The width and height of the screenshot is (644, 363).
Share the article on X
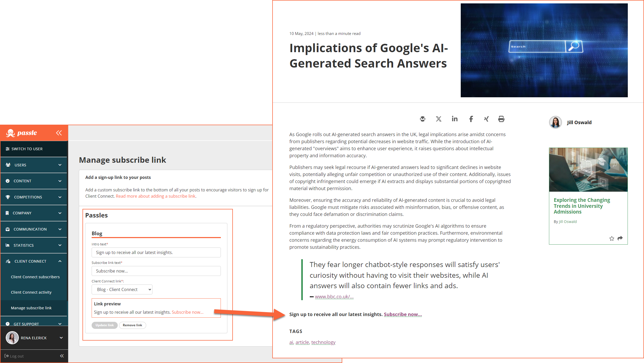[x=439, y=119]
